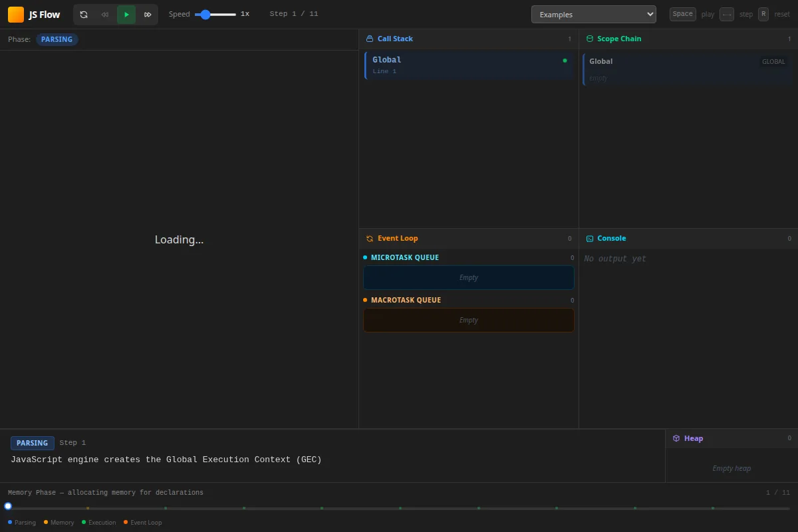Click the Event Loop legend item
798x532 pixels.
pyautogui.click(x=143, y=523)
